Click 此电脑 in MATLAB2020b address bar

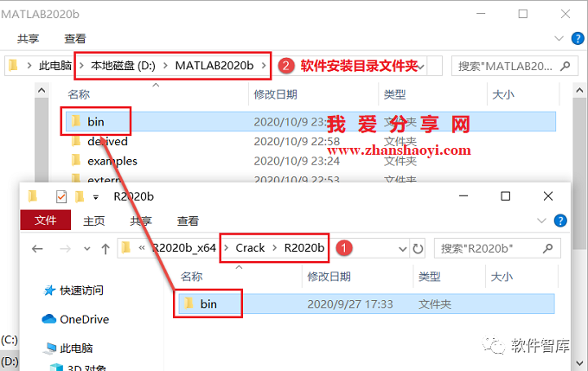55,66
